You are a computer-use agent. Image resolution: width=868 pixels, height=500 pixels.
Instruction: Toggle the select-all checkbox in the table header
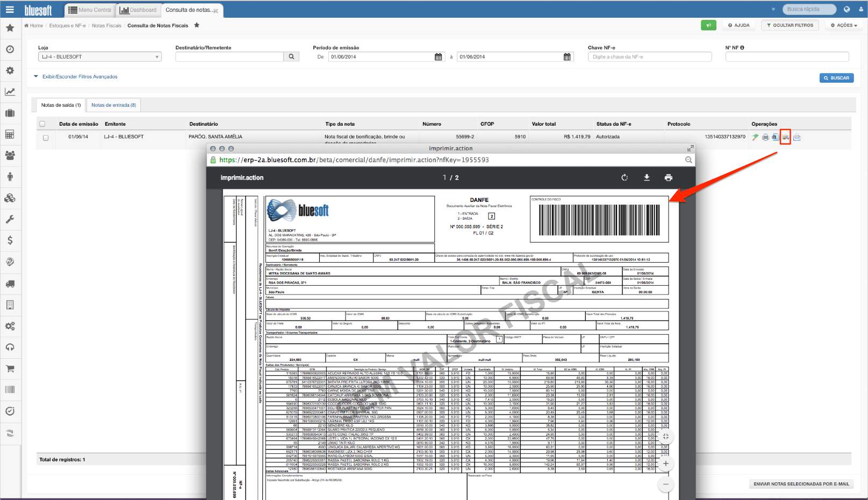point(42,123)
